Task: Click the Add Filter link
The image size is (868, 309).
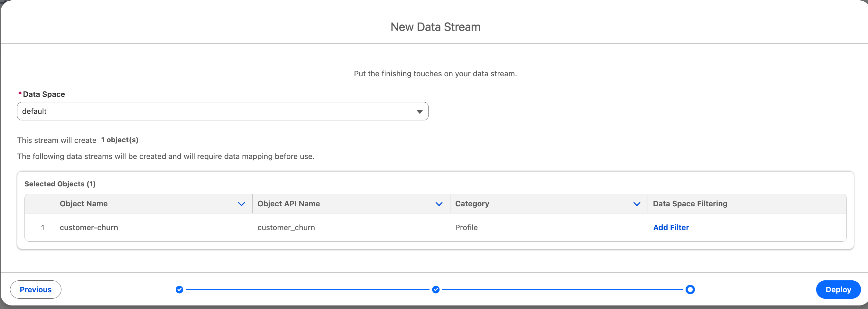Action: point(671,228)
